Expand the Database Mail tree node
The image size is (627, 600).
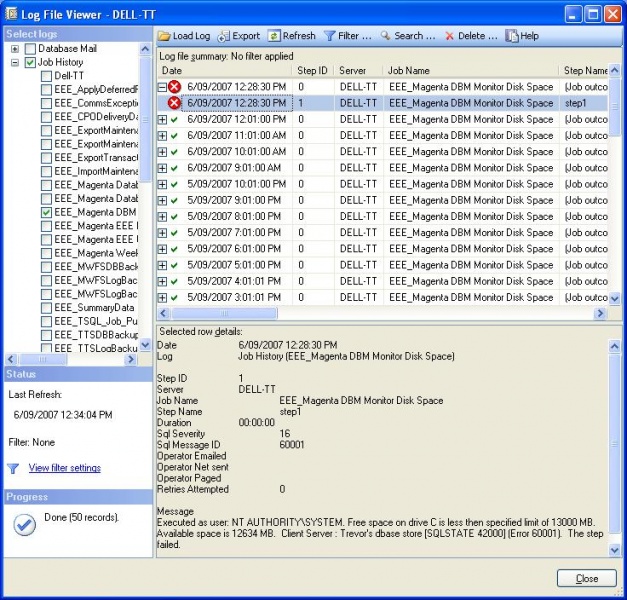coord(15,49)
